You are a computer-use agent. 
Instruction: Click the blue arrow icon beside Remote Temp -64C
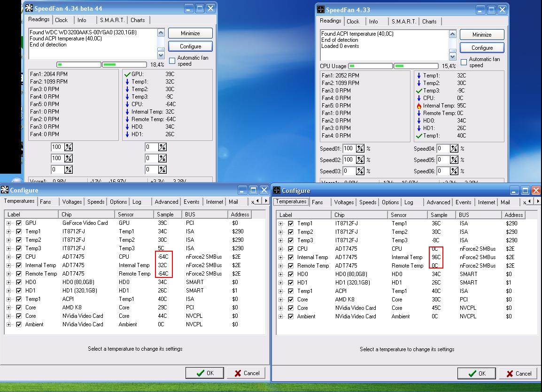[127, 119]
